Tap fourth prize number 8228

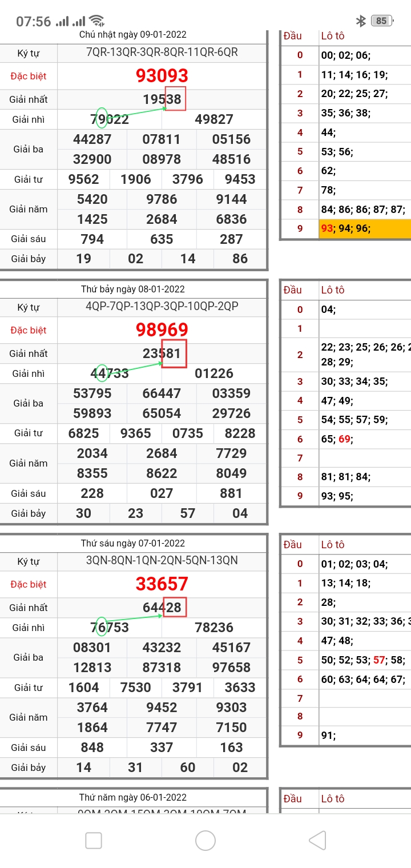240,433
